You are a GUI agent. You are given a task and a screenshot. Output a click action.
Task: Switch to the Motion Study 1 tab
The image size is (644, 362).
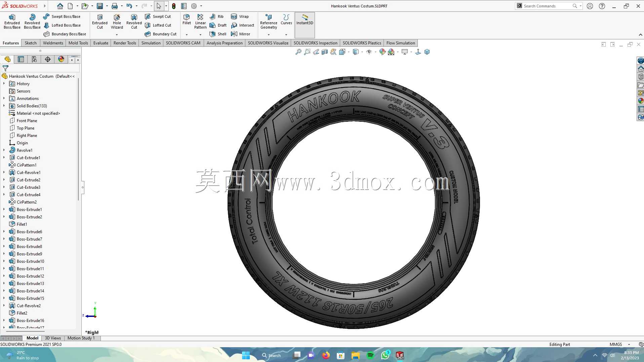point(81,338)
